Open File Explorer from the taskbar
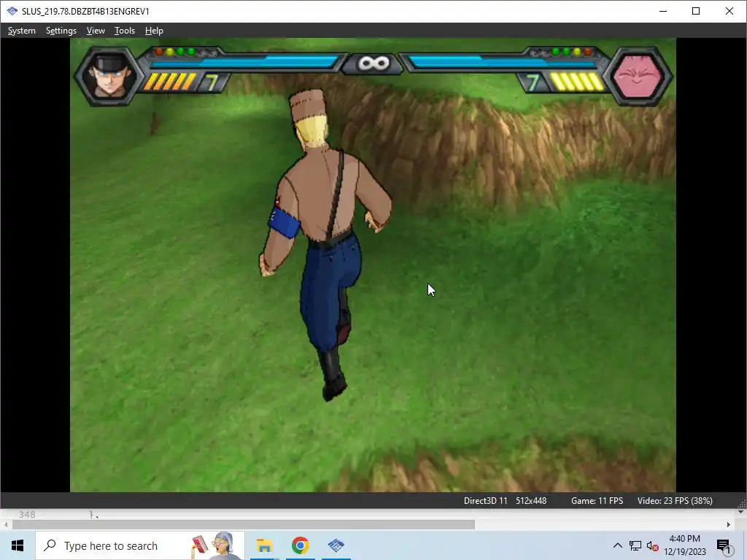 (x=264, y=545)
